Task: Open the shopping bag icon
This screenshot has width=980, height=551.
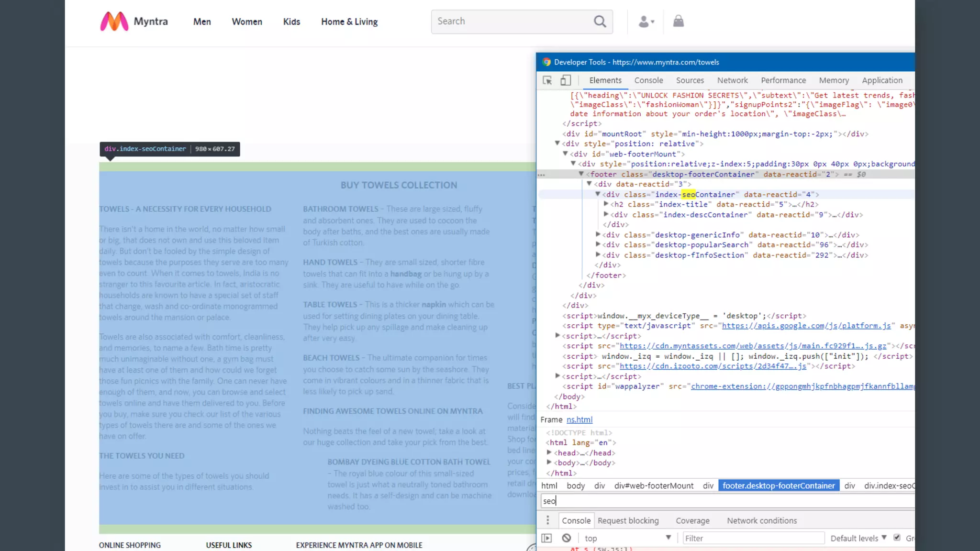Action: tap(678, 22)
